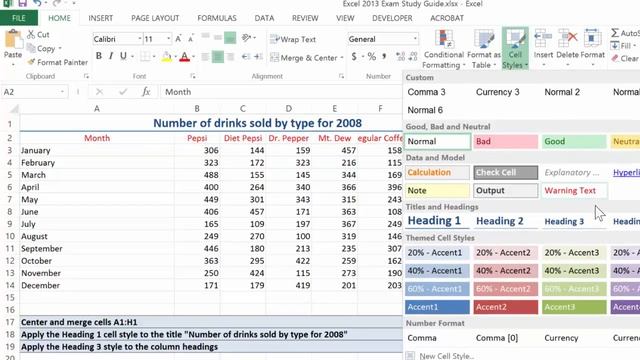640x360 pixels.
Task: Open the Name Box dropdown arrow
Action: click(x=62, y=92)
